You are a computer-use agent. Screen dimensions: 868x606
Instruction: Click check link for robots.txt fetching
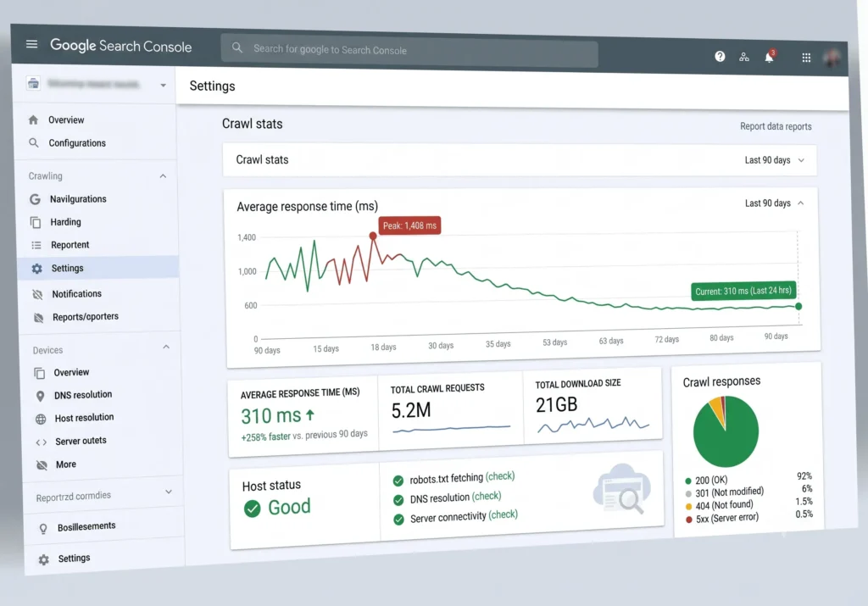point(500,476)
